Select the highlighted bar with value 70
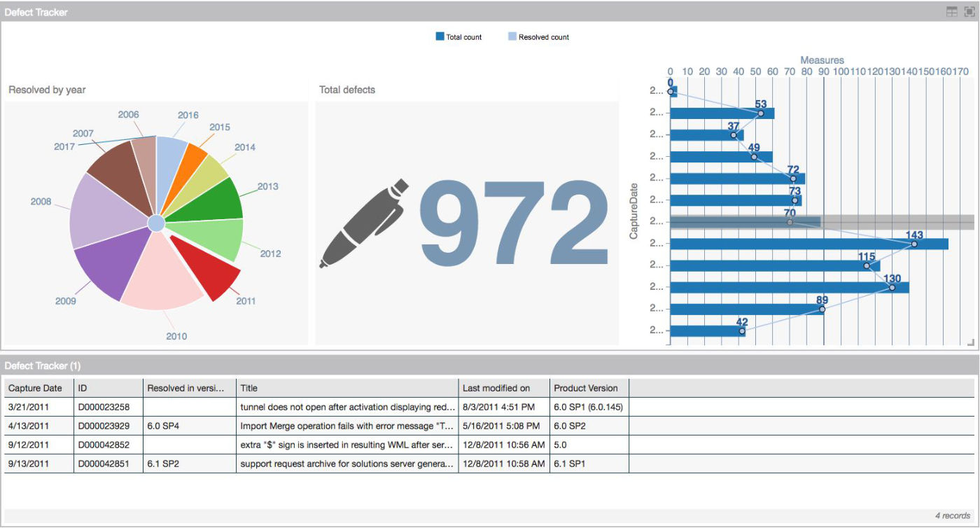This screenshot has width=980, height=528. [745, 222]
